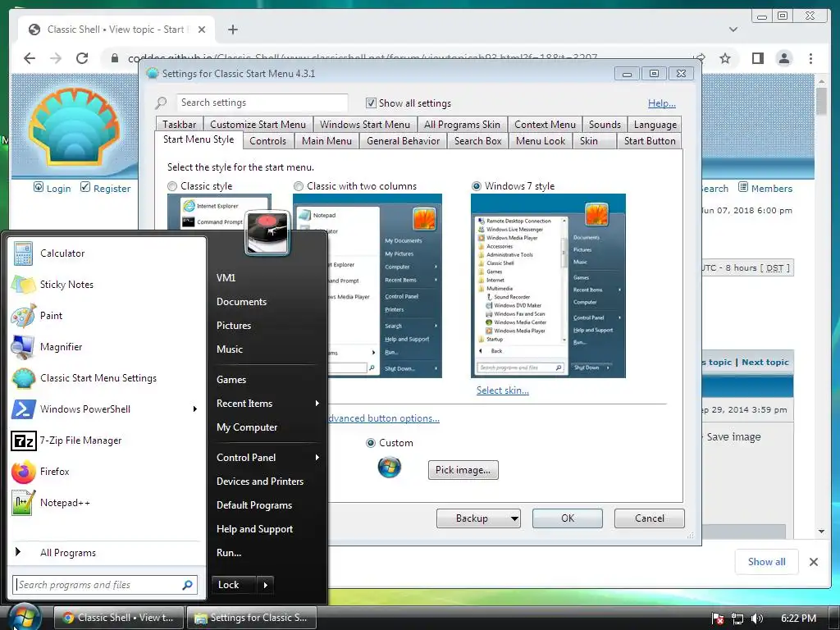Expand Windows PowerShell submenu arrow
This screenshot has width=840, height=630.
click(x=195, y=409)
